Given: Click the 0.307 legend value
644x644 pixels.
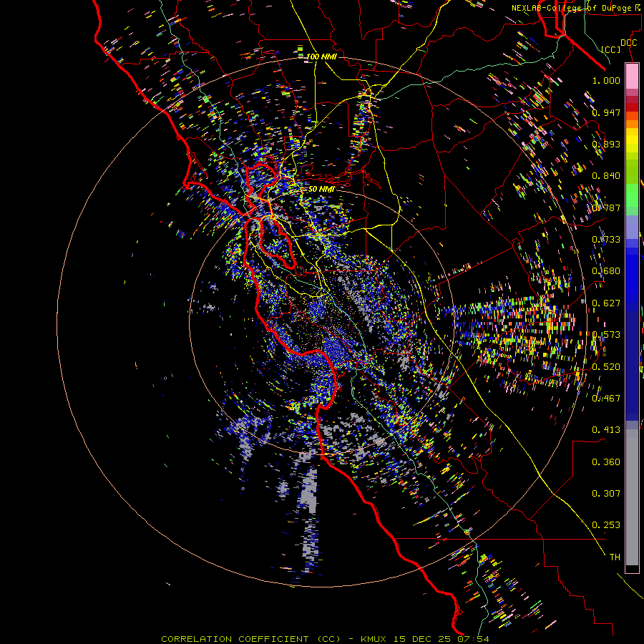Looking at the screenshot, I should click(606, 494).
